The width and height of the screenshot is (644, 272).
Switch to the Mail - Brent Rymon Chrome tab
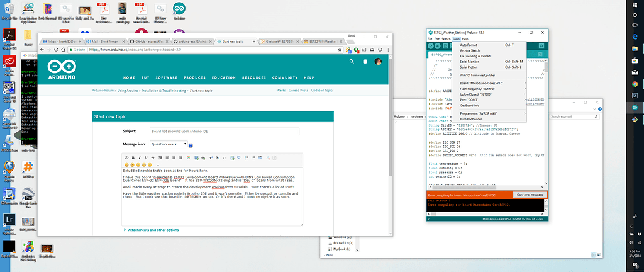click(105, 42)
